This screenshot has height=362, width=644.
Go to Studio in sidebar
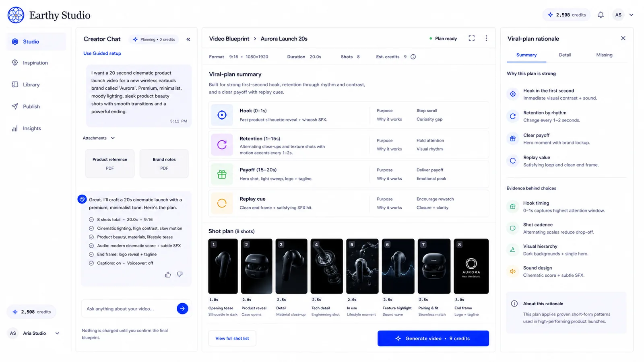click(x=36, y=41)
